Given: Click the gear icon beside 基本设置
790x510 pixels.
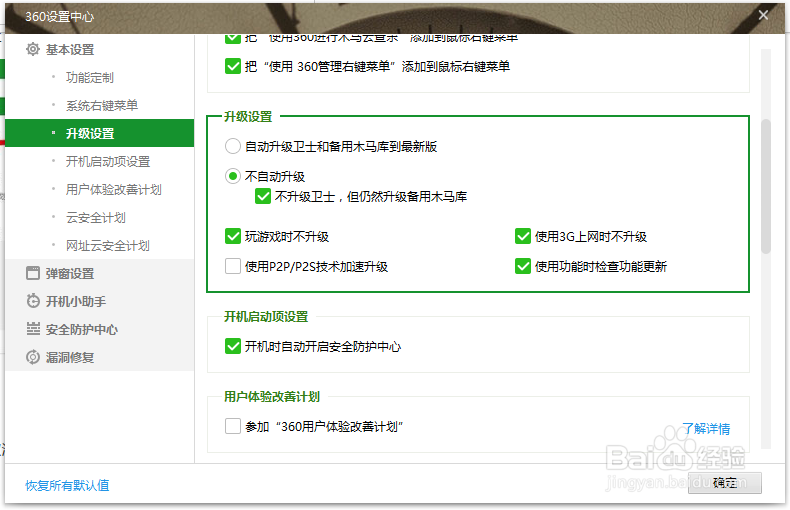Looking at the screenshot, I should tap(33, 49).
